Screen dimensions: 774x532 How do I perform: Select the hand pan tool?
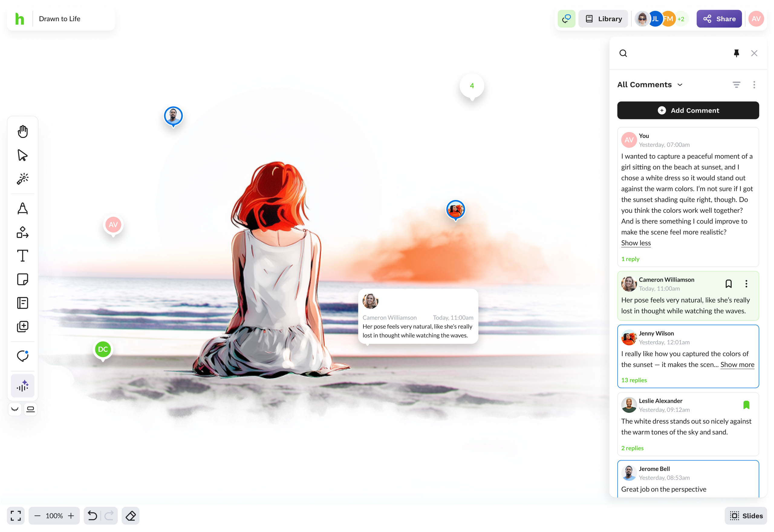23,132
